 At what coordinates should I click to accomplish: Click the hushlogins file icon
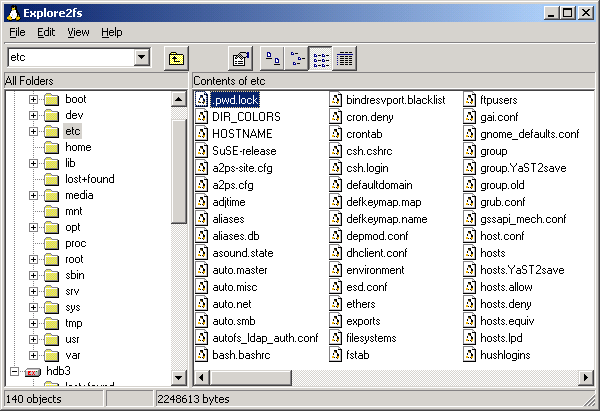[470, 355]
